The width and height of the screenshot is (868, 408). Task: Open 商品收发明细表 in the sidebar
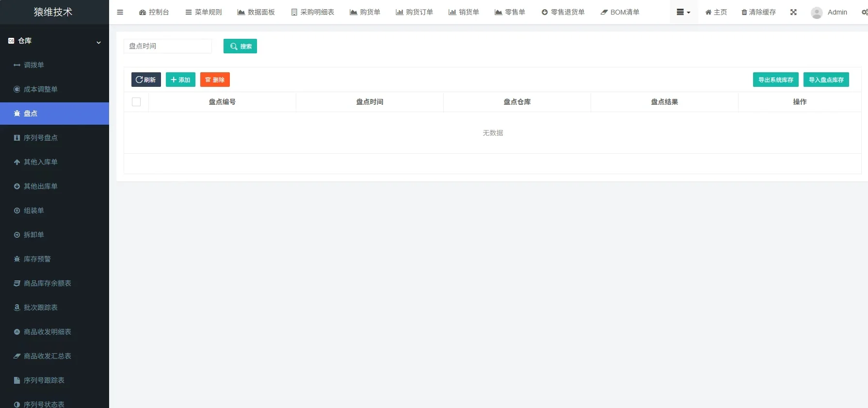point(54,332)
